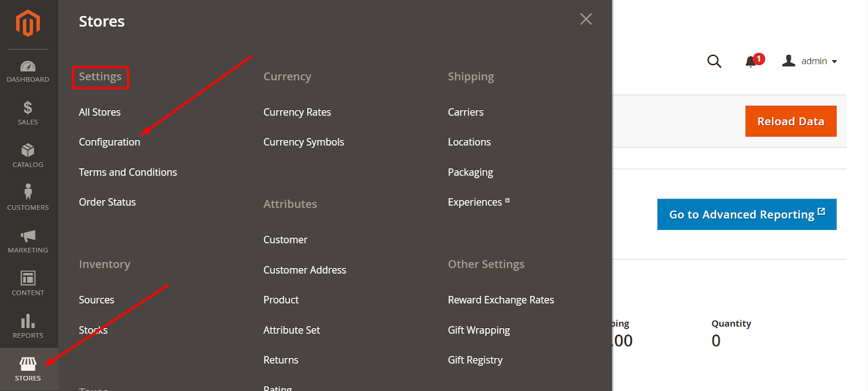Select All Stores under Settings
The height and width of the screenshot is (391, 868).
pos(99,112)
